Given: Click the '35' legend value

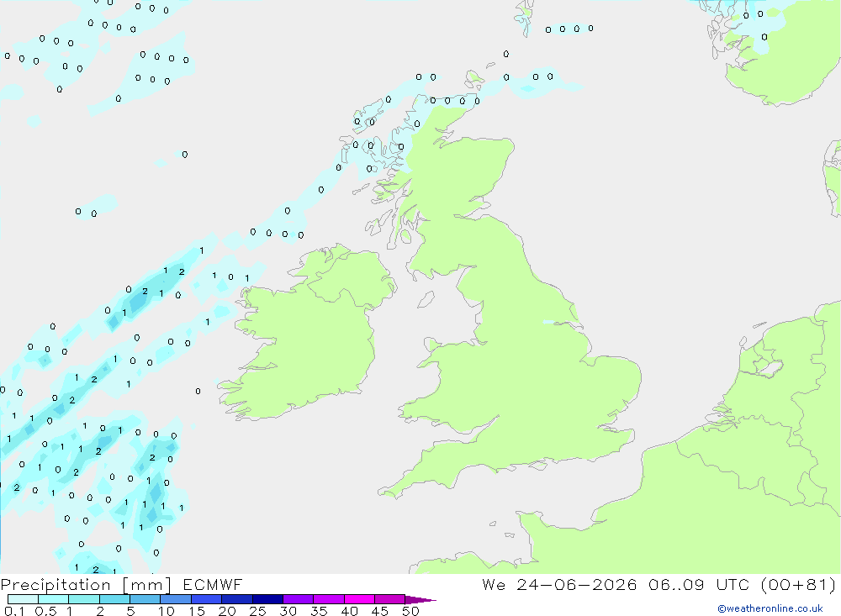Looking at the screenshot, I should [x=319, y=611].
